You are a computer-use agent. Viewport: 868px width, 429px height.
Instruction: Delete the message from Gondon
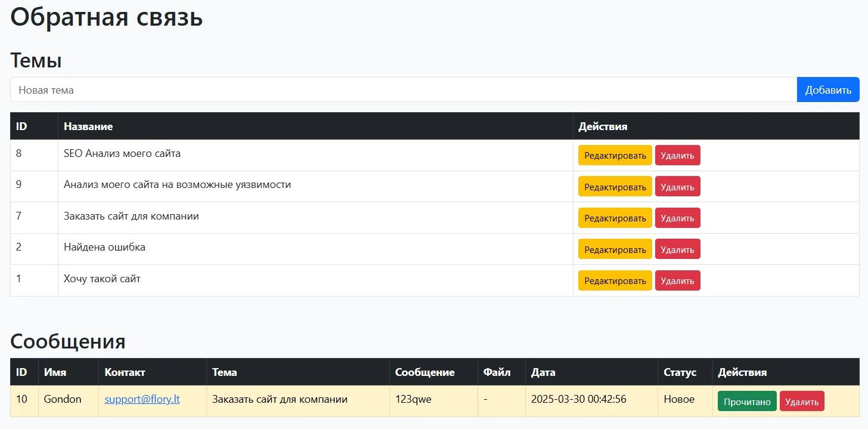point(801,402)
